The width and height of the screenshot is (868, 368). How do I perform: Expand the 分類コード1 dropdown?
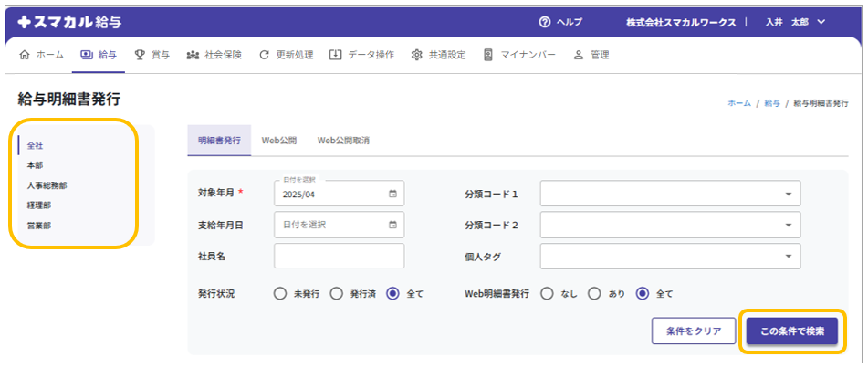pyautogui.click(x=788, y=194)
